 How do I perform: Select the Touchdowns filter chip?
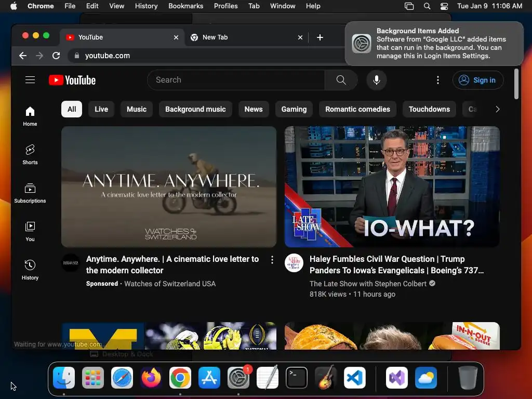pos(429,109)
